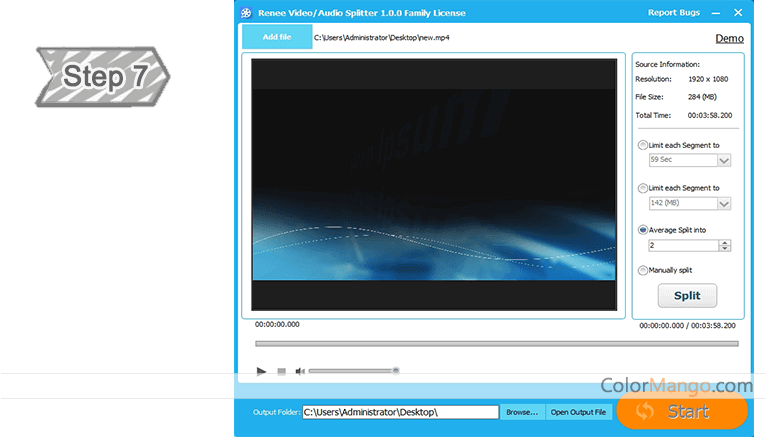Click the video timeline seek bar
The width and height of the screenshot is (765, 437).
(x=497, y=344)
